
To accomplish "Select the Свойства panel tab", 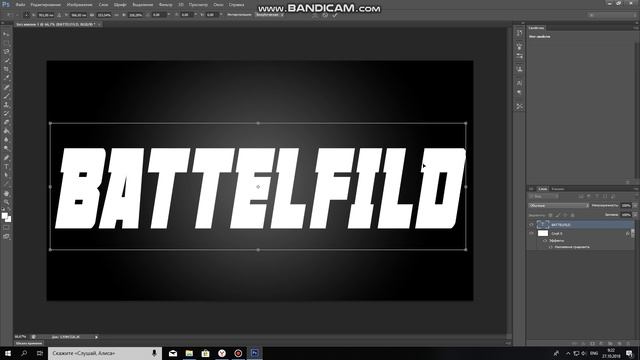I will [536, 28].
